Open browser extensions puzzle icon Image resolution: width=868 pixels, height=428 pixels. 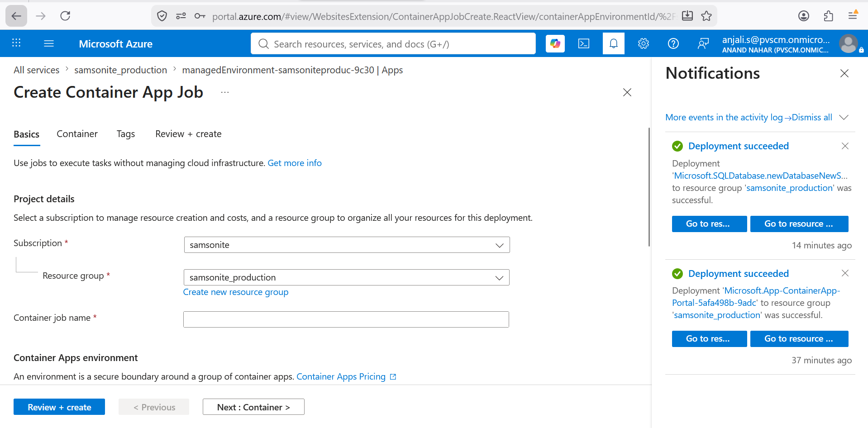point(828,16)
